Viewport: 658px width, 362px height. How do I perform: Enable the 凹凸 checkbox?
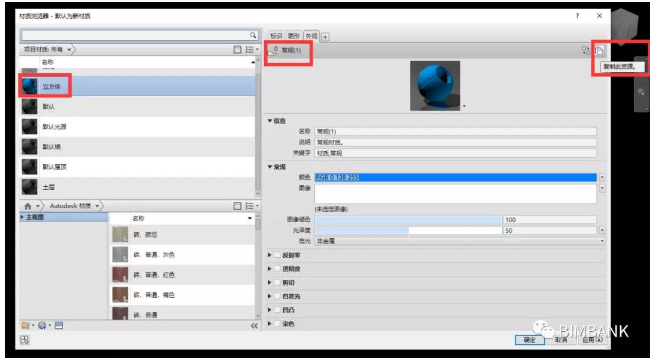pyautogui.click(x=277, y=310)
